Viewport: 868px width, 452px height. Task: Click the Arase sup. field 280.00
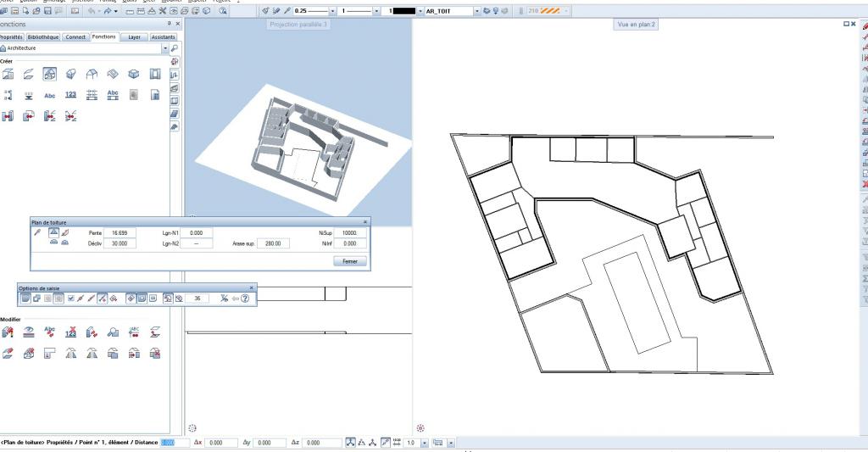273,243
